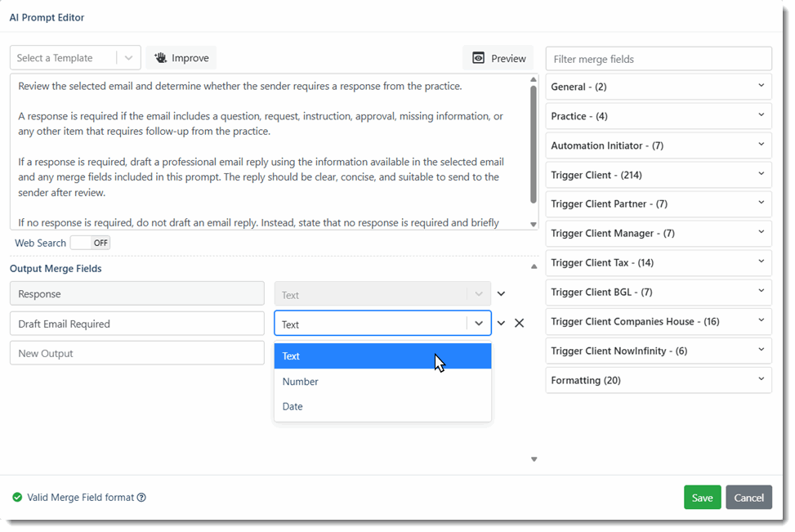Open the Draft Email Required type dropdown
795x532 pixels.
383,324
